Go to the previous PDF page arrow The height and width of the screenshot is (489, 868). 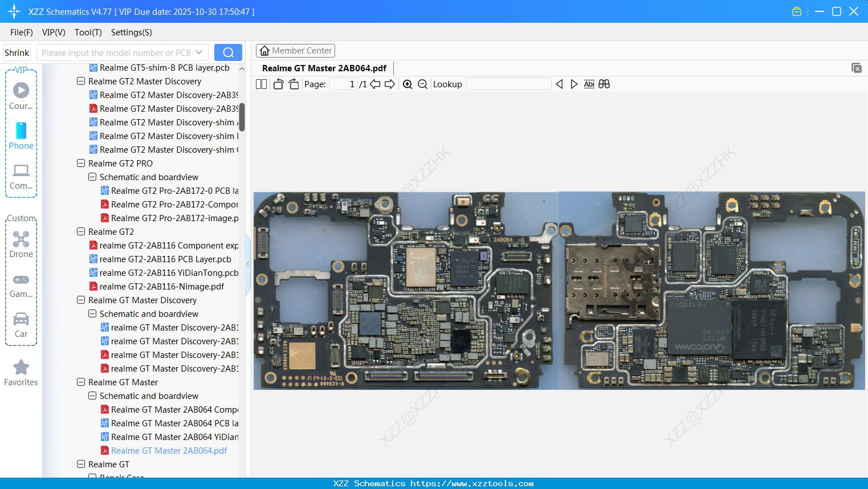[375, 84]
